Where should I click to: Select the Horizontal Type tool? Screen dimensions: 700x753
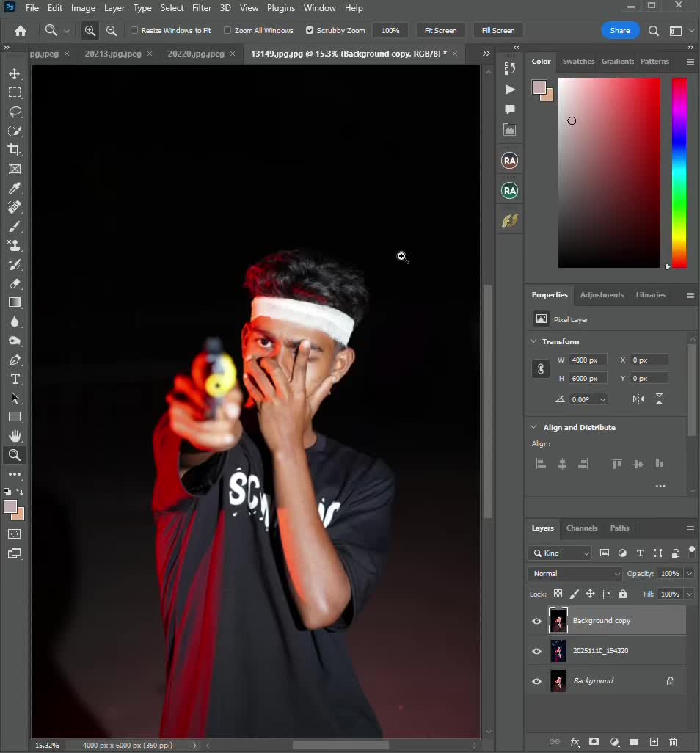(x=15, y=379)
